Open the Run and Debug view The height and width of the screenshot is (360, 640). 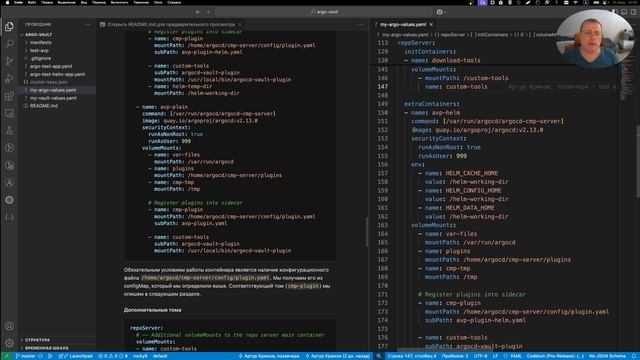pyautogui.click(x=9, y=78)
